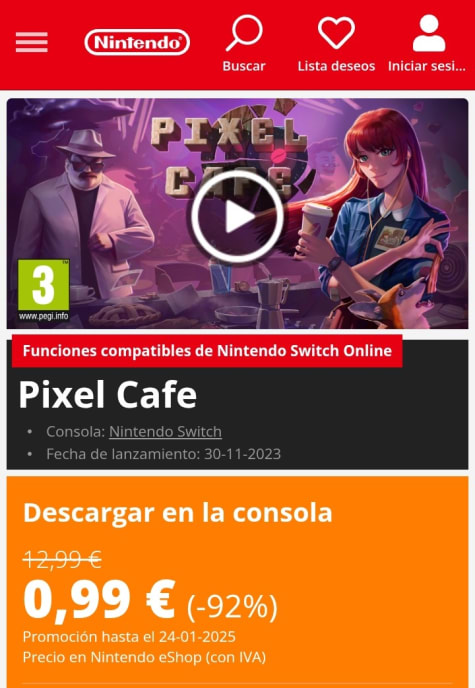Click the Nintendo logo
475x688 pixels.
tap(137, 43)
